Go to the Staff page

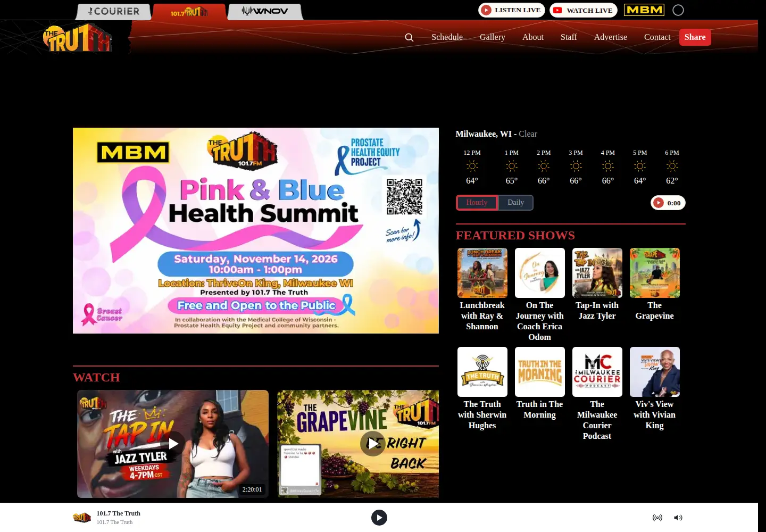(x=569, y=37)
